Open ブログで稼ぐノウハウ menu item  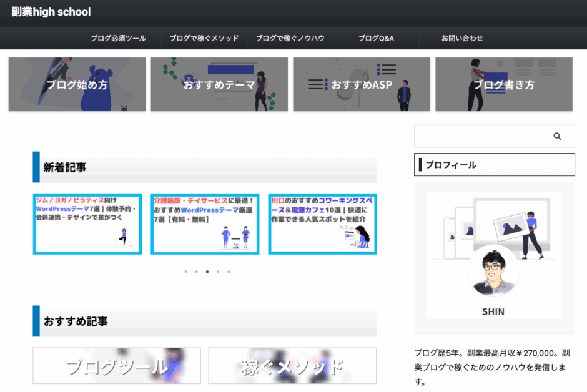290,38
